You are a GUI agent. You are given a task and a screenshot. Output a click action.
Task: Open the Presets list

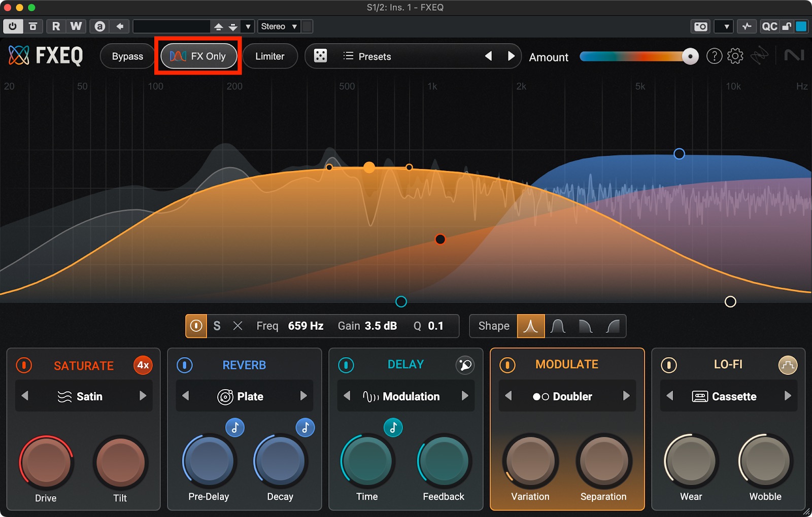pos(367,56)
